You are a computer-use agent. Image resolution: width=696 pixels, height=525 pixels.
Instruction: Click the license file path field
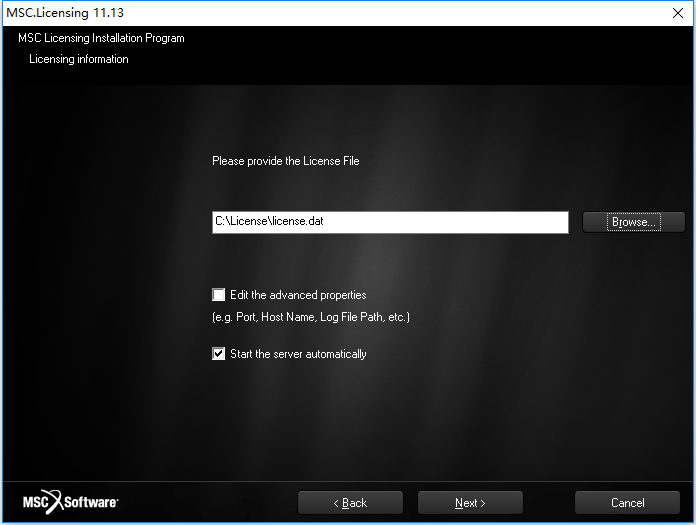(390, 222)
